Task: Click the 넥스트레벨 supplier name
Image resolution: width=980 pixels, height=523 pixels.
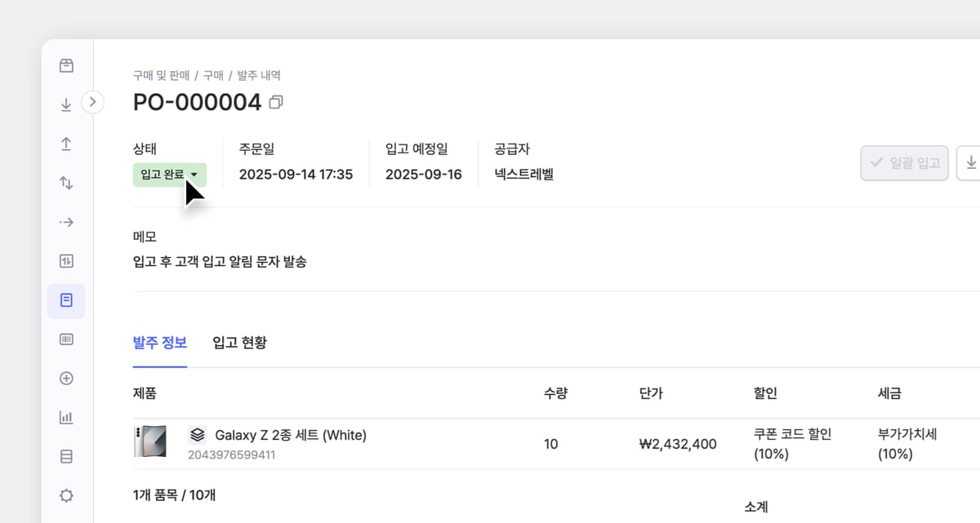Action: coord(524,174)
